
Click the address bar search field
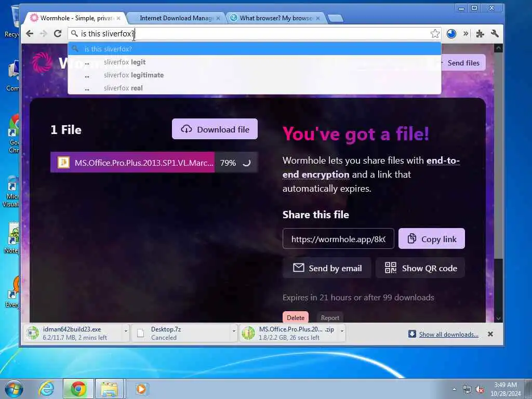255,34
